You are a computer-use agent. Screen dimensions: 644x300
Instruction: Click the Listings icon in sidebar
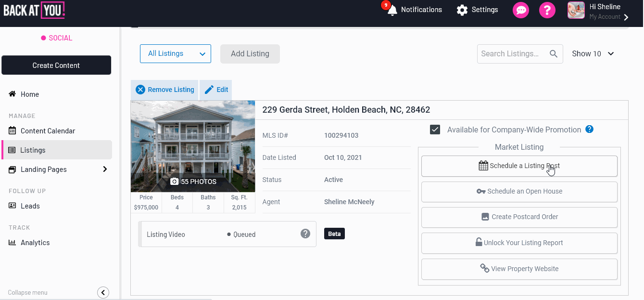(x=12, y=150)
